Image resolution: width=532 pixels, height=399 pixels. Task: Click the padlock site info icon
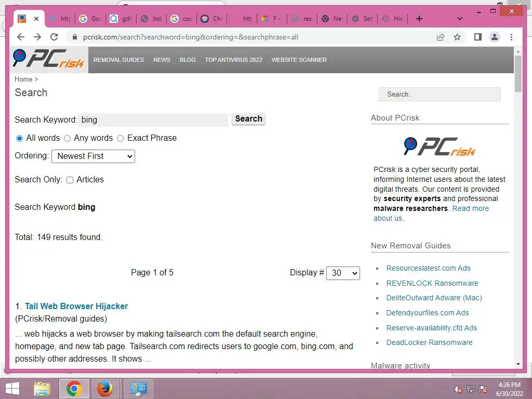(75, 37)
